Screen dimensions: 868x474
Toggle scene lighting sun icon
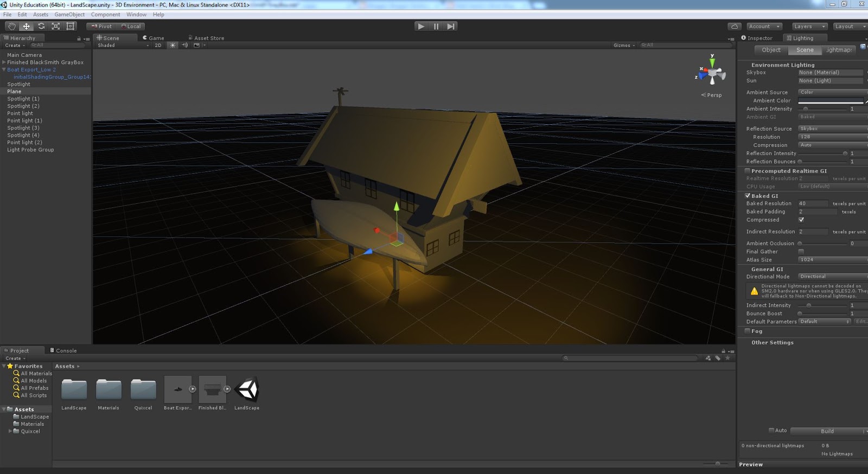pyautogui.click(x=173, y=45)
